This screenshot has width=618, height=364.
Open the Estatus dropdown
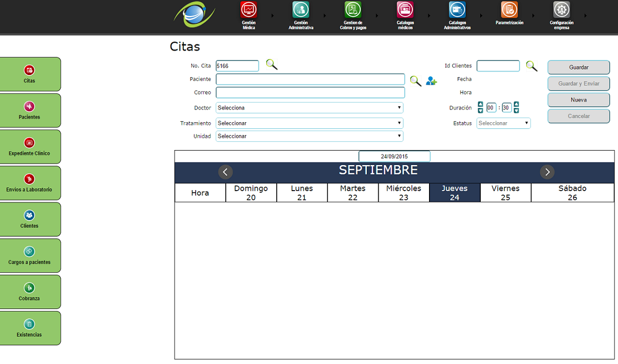point(503,123)
